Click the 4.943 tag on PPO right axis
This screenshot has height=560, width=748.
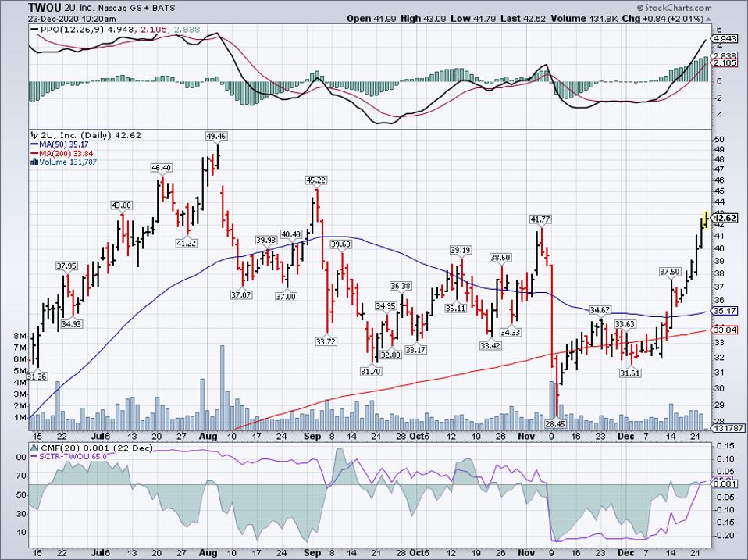(x=725, y=38)
